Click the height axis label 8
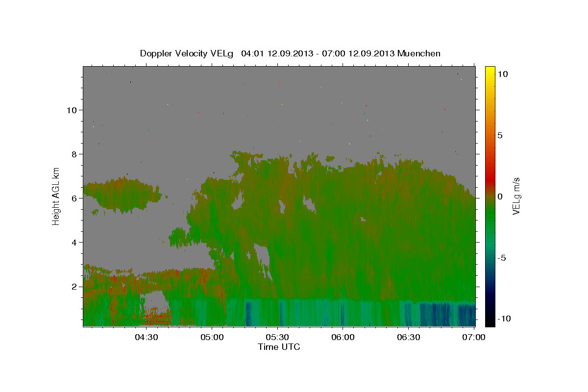This screenshot has height=392, width=588. click(x=74, y=154)
